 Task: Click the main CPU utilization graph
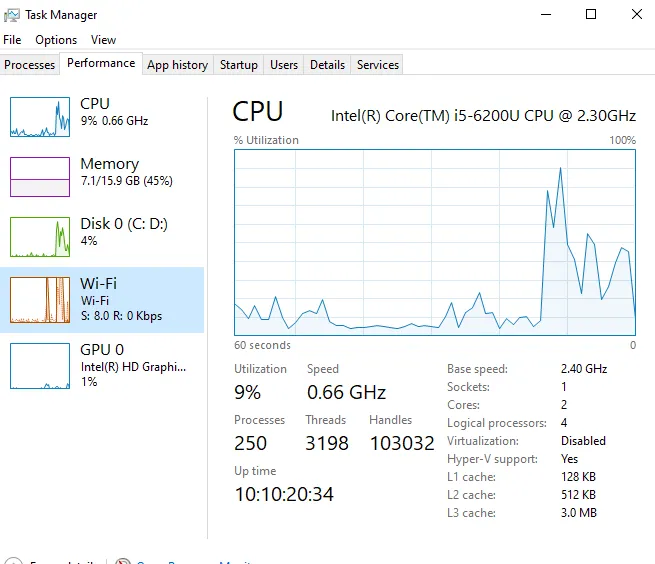click(x=435, y=242)
